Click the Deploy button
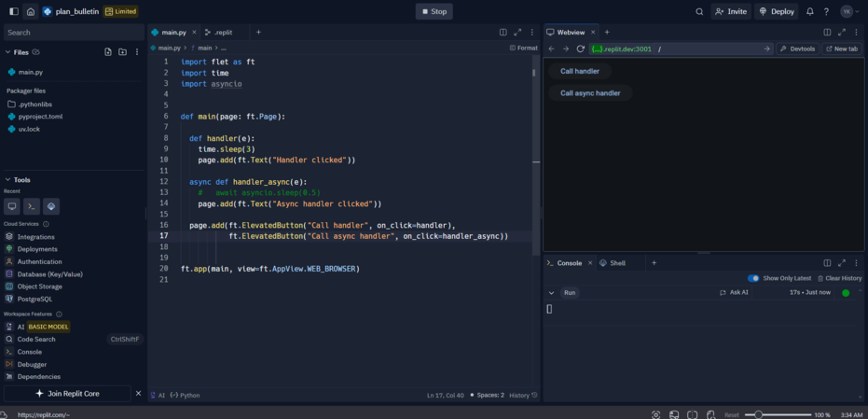The height and width of the screenshot is (419, 868). coord(776,11)
